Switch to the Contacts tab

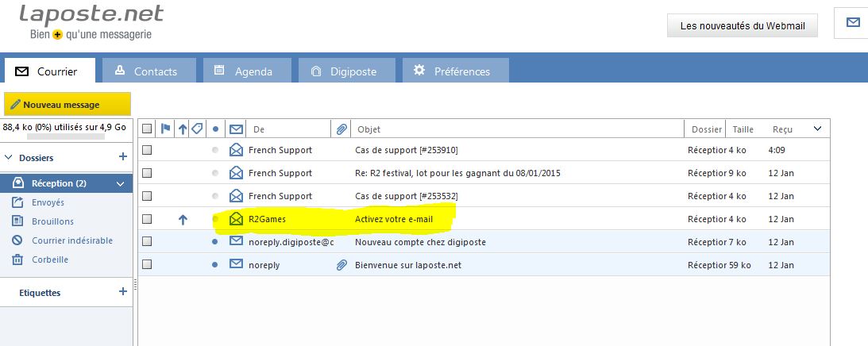(148, 71)
